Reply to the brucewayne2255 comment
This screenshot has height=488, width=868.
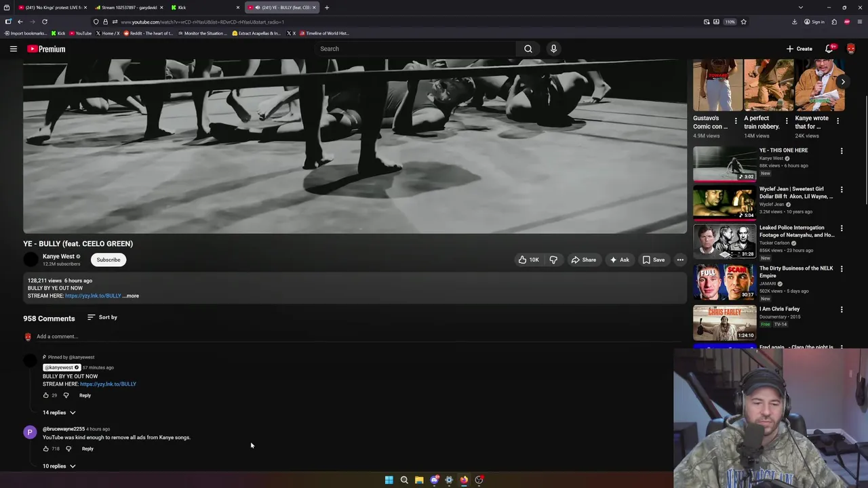pyautogui.click(x=87, y=449)
